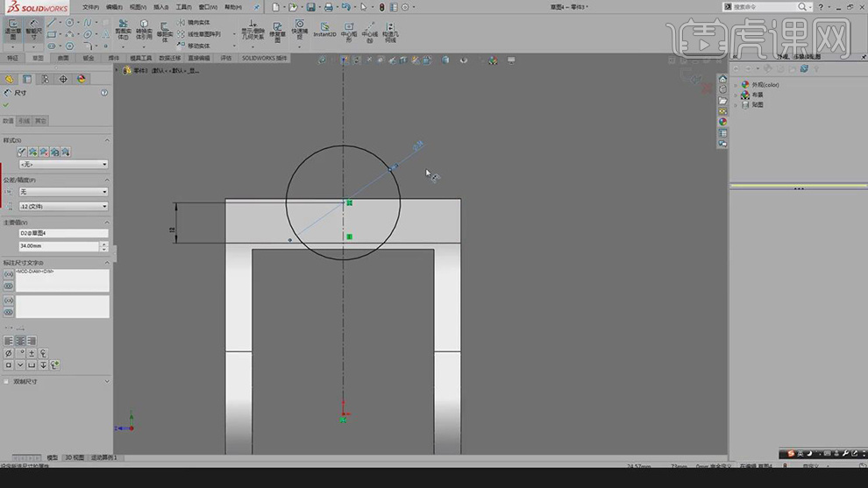Screen dimensions: 868x488
Task: Click Display/Delete Relations (显示/删除几何关系)
Action: (253, 30)
